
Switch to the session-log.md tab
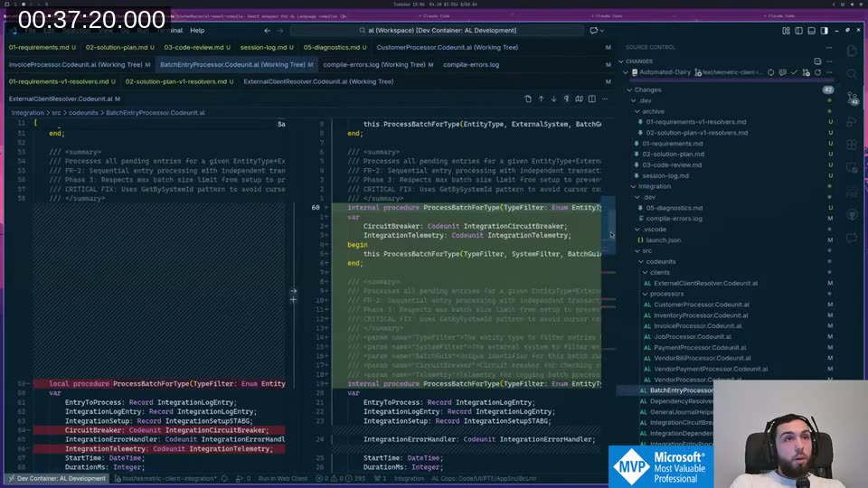(267, 48)
